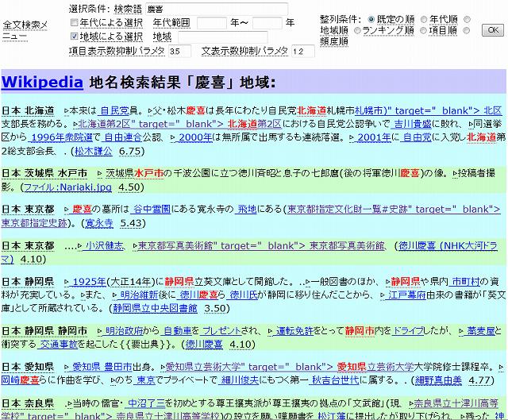Uncheck the 地域による選択 checkbox
The image size is (508, 420).
click(x=74, y=36)
